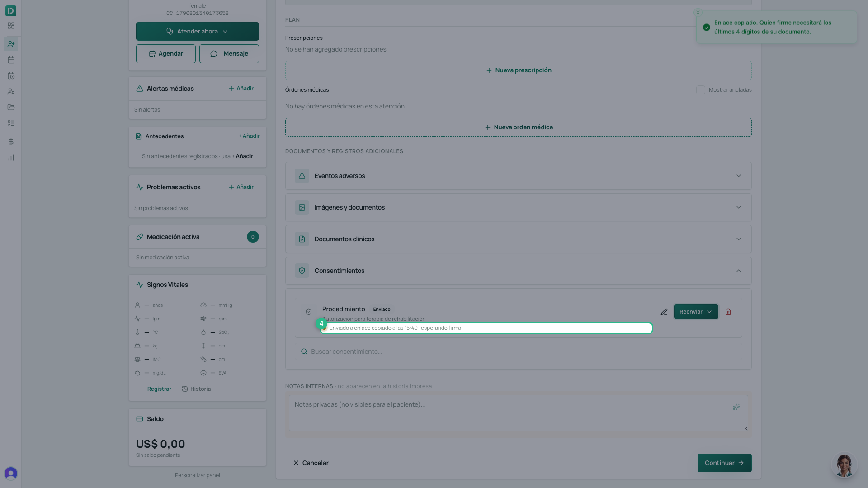Edit the Procedimiento consent with pencil icon
The height and width of the screenshot is (488, 868).
click(664, 312)
